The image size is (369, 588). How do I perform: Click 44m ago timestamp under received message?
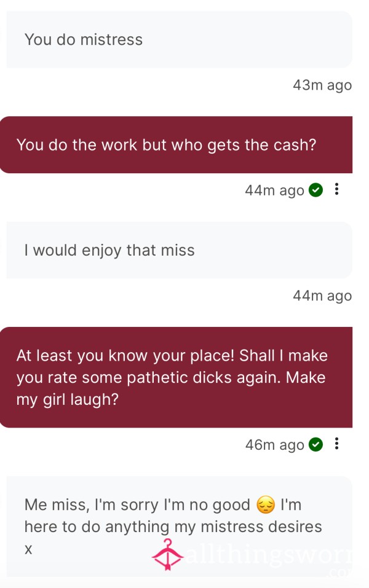(x=322, y=296)
